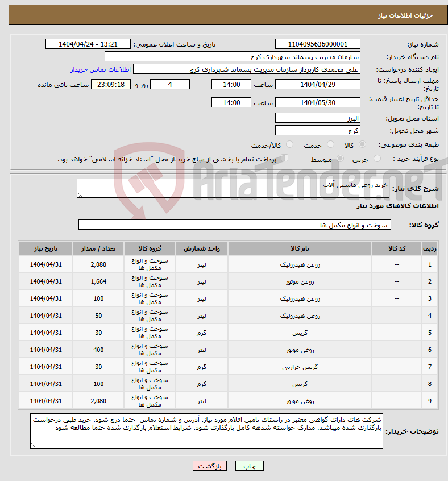This screenshot has width=448, height=481.
Task: Click the buyer organization name field
Action: [233, 57]
